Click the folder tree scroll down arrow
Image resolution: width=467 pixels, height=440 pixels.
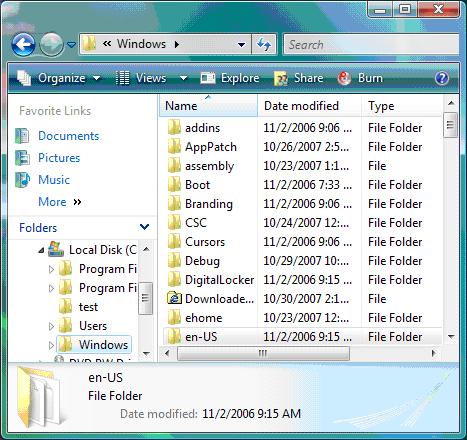pyautogui.click(x=146, y=353)
